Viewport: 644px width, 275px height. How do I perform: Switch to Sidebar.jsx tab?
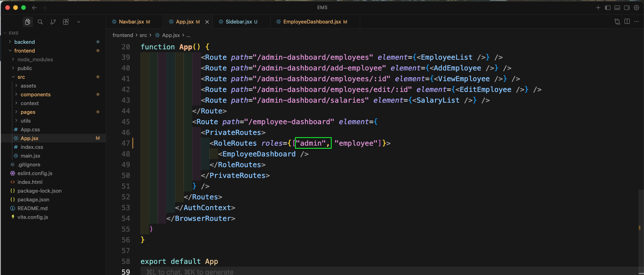[x=241, y=22]
